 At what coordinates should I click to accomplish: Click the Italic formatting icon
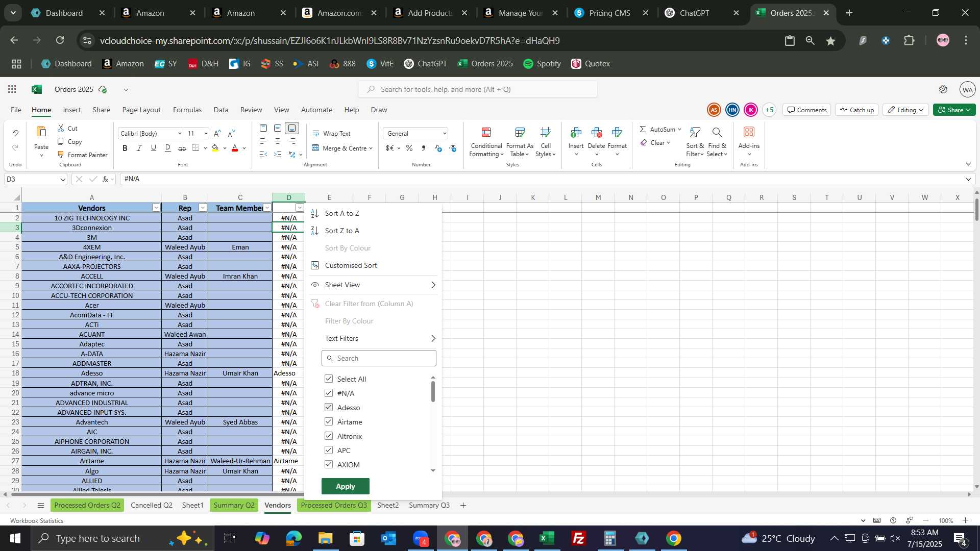click(139, 148)
